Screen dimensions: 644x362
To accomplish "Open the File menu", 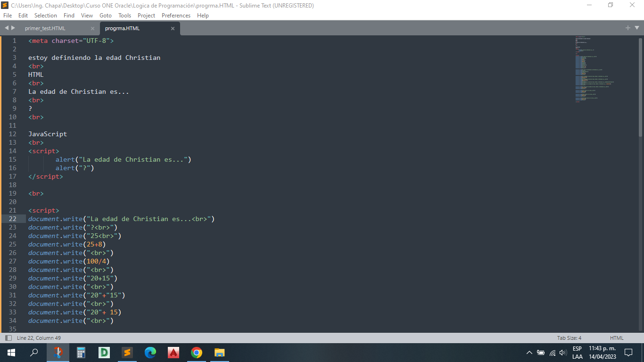I will point(8,16).
